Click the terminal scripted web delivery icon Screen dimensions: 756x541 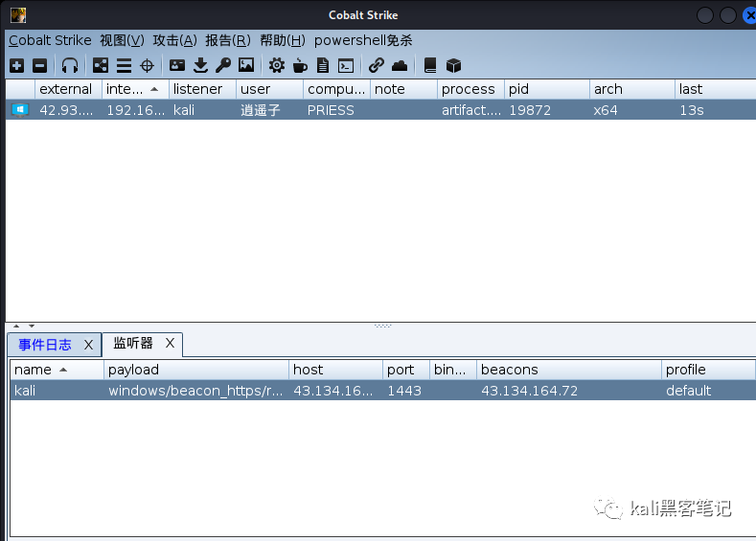coord(346,65)
